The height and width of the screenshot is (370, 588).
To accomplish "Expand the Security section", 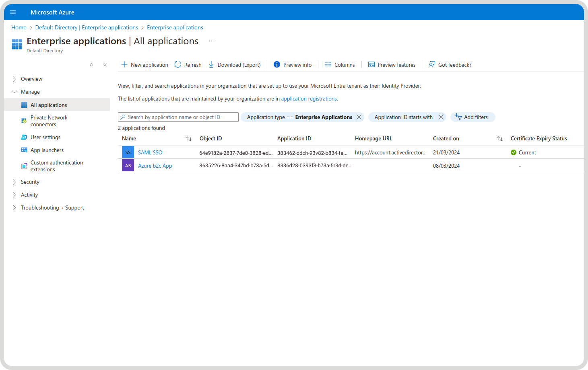I will (14, 182).
